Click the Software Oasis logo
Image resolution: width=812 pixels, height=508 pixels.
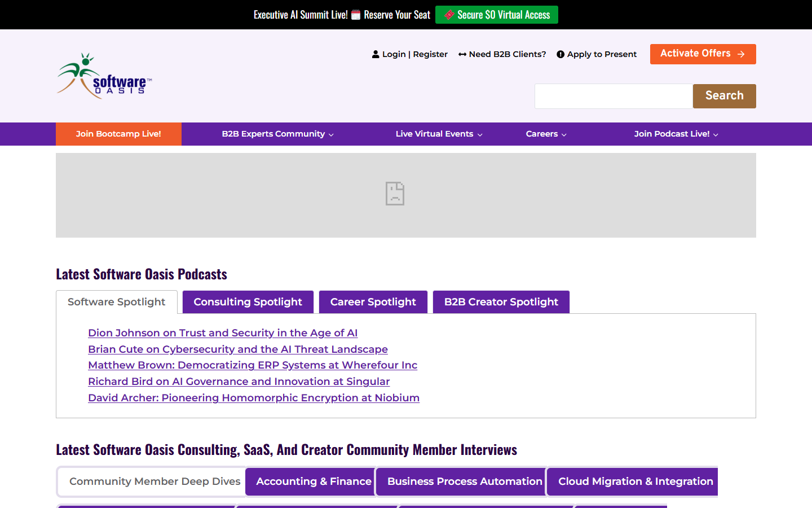[x=104, y=76]
